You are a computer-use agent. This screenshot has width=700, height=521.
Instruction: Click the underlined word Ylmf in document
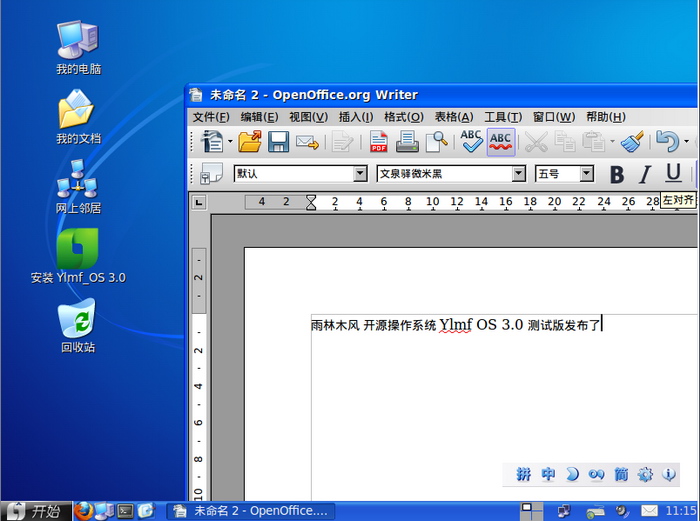tap(455, 325)
